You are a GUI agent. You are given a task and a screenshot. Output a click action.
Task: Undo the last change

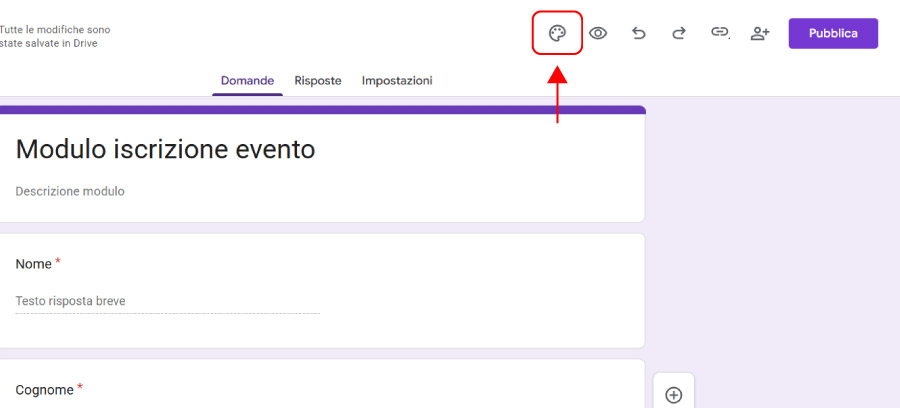pos(638,33)
